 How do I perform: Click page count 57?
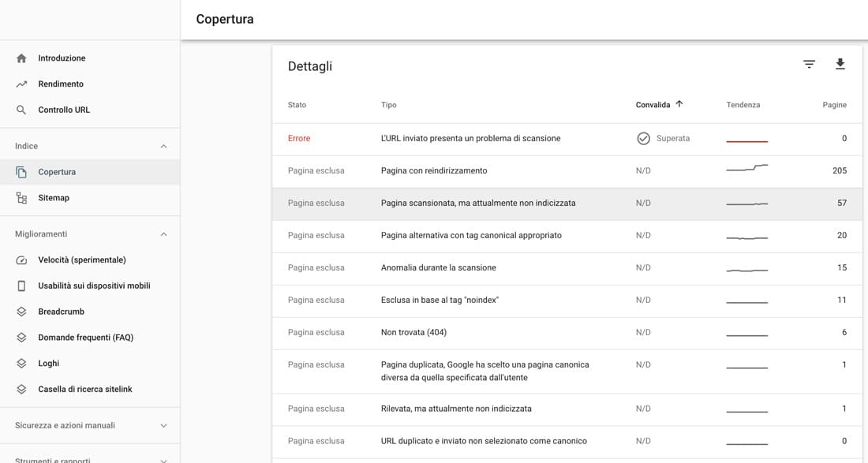point(841,203)
